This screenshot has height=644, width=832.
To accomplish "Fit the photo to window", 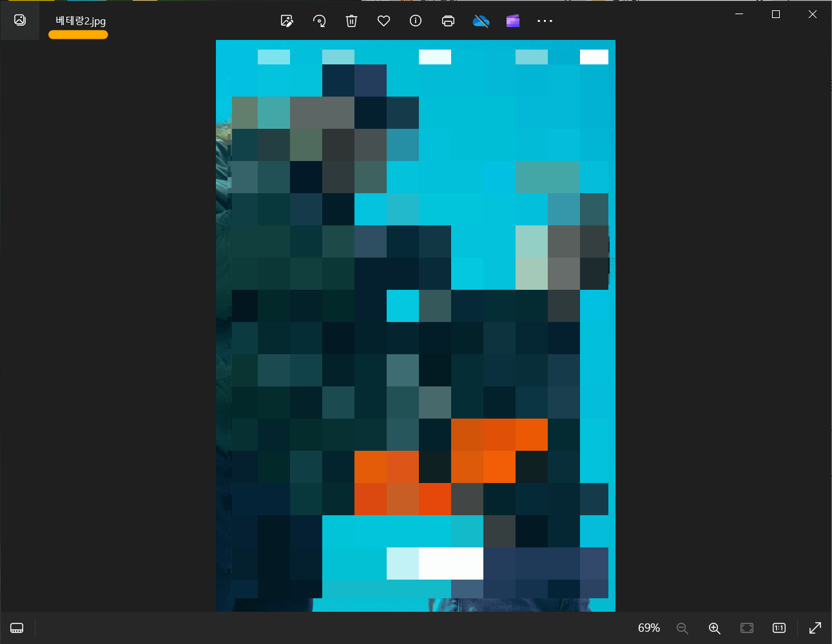I will pyautogui.click(x=747, y=628).
